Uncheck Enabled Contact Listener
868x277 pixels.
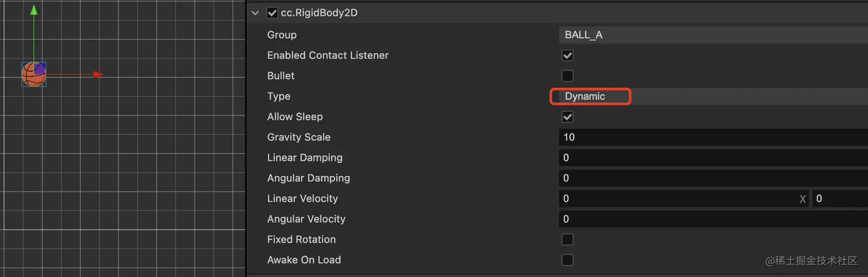pos(567,56)
